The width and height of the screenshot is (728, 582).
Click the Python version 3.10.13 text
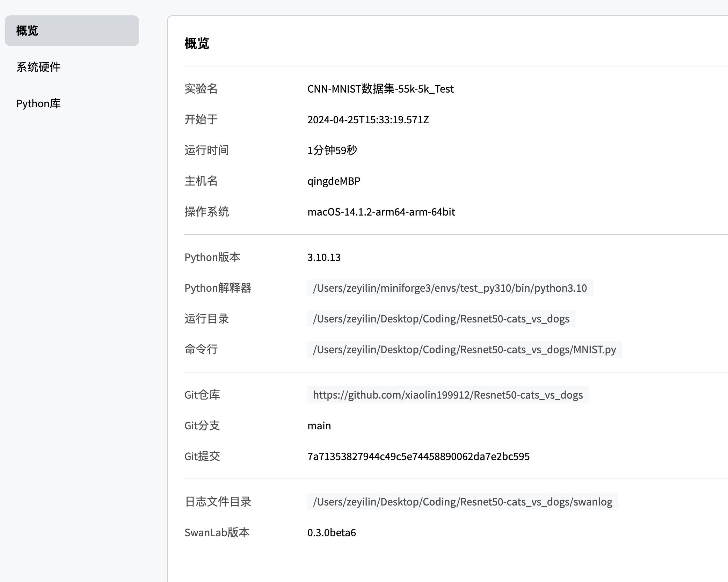point(324,257)
